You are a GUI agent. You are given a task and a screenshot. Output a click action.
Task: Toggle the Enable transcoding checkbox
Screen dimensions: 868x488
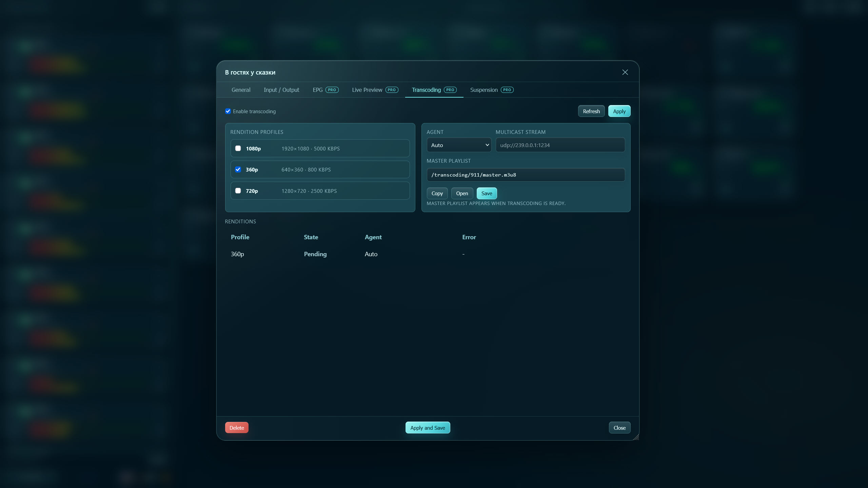[x=228, y=111]
